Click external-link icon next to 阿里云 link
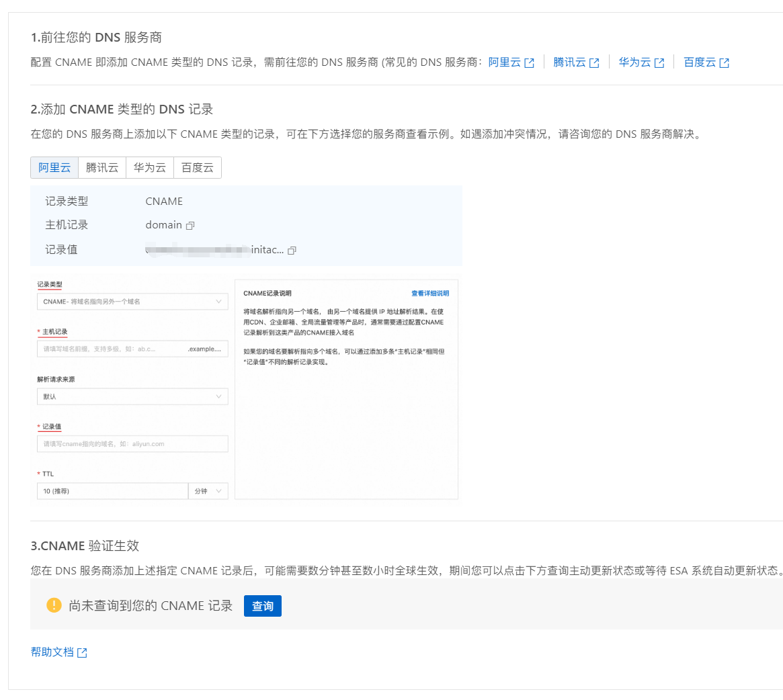Screen dimensions: 783x700 [x=530, y=63]
